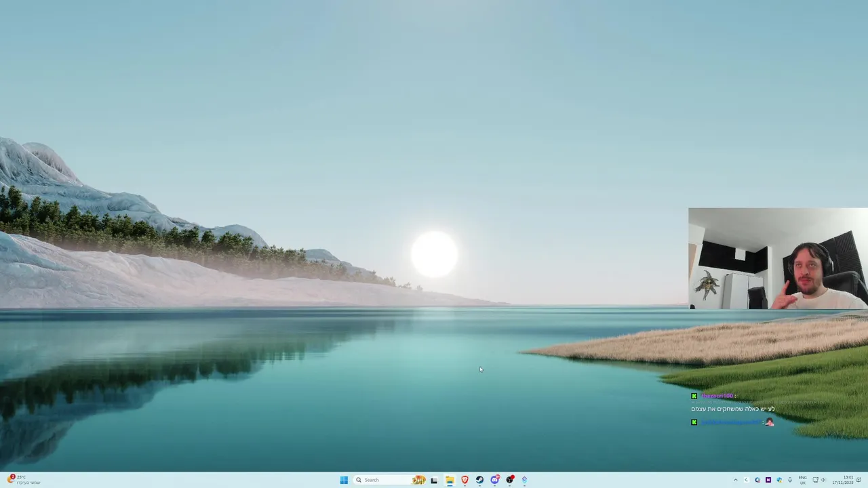Open the 25°C weather widget
This screenshot has width=868, height=488.
click(x=24, y=480)
